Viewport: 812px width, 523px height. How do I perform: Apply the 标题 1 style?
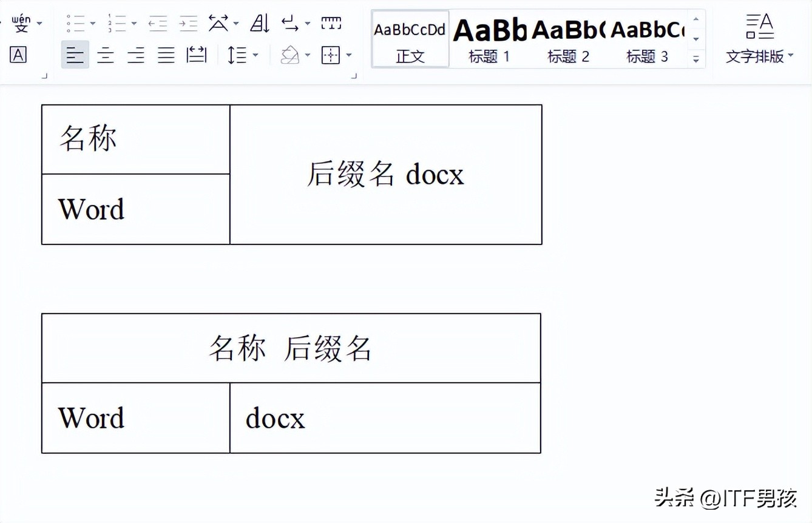[x=489, y=36]
